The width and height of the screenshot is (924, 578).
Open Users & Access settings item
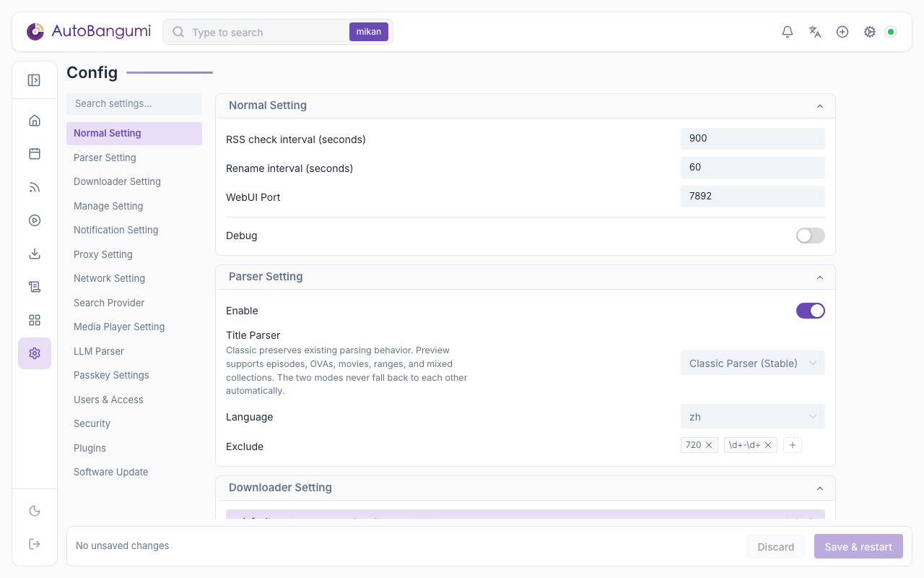coord(134,400)
